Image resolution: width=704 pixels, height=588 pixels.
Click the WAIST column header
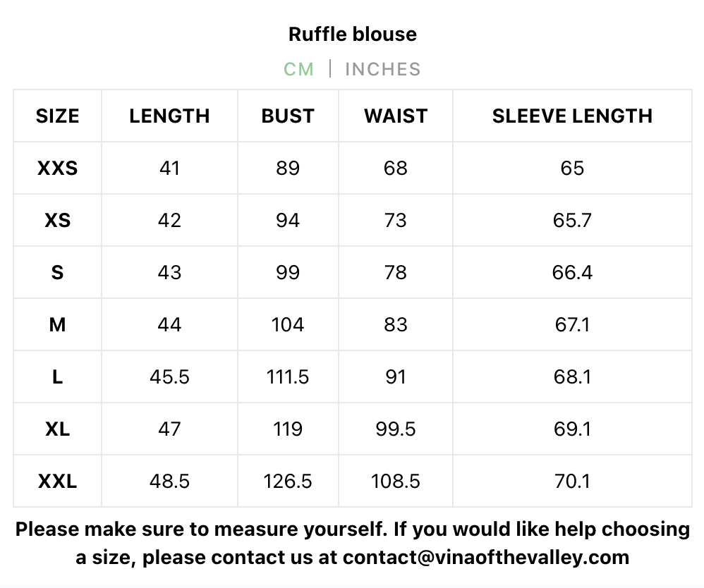pos(396,116)
